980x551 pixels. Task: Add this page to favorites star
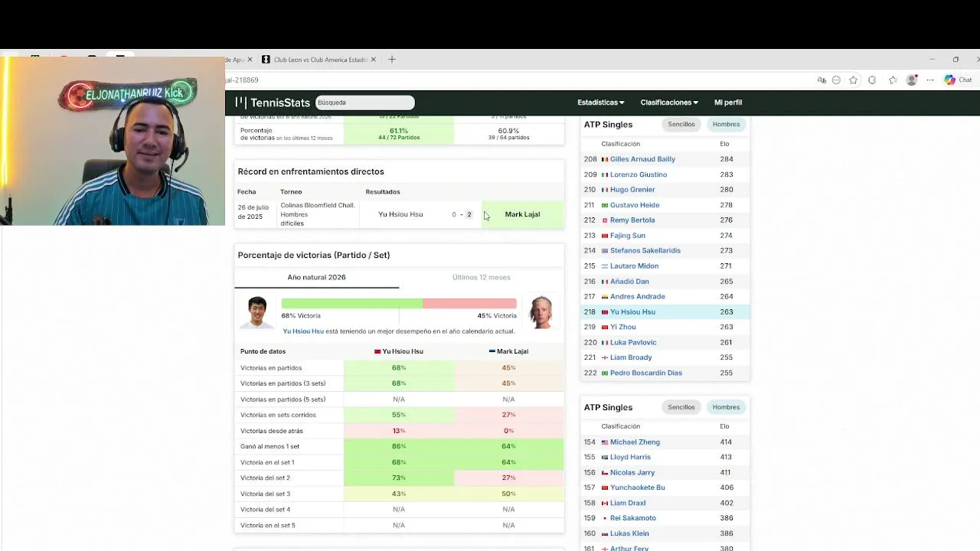pyautogui.click(x=854, y=80)
